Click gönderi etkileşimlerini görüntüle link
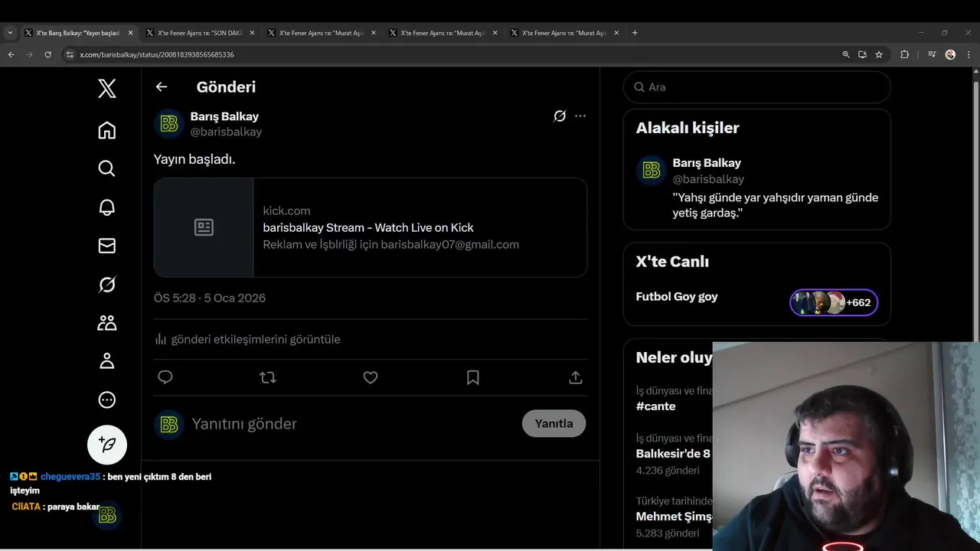This screenshot has height=551, width=980. pos(256,339)
